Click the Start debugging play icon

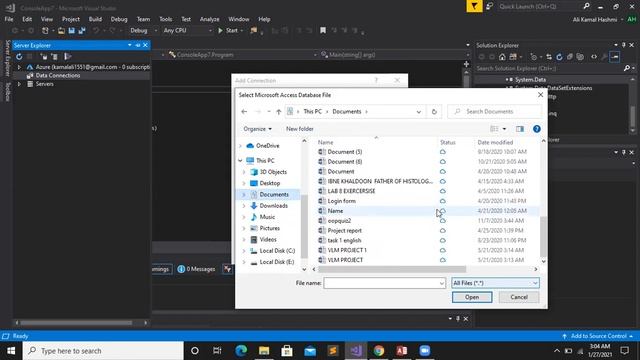tap(220, 30)
